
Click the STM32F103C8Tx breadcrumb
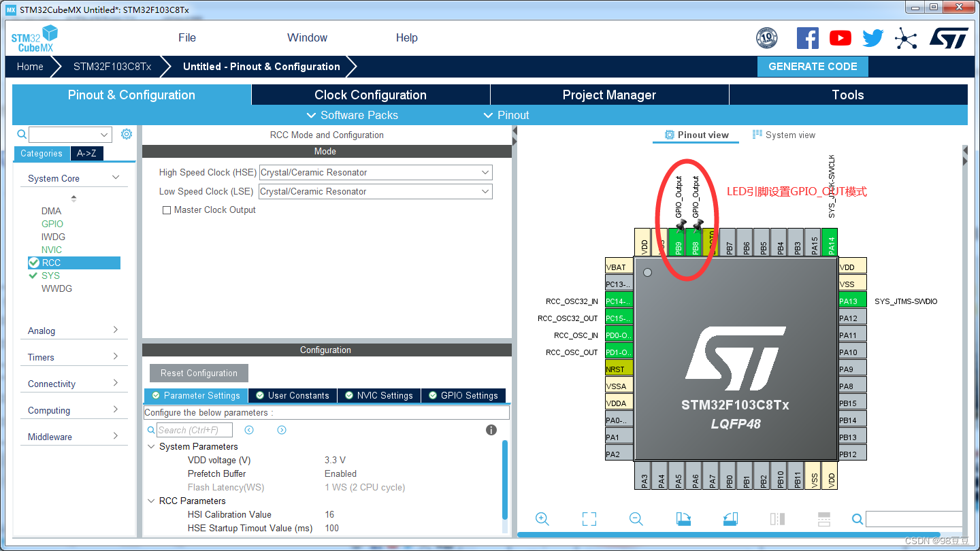[x=112, y=67]
